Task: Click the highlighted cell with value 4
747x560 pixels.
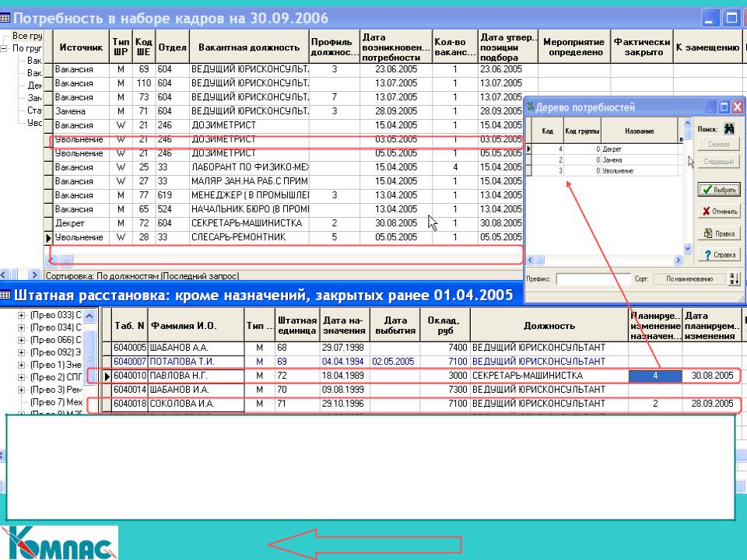Action: tap(655, 375)
